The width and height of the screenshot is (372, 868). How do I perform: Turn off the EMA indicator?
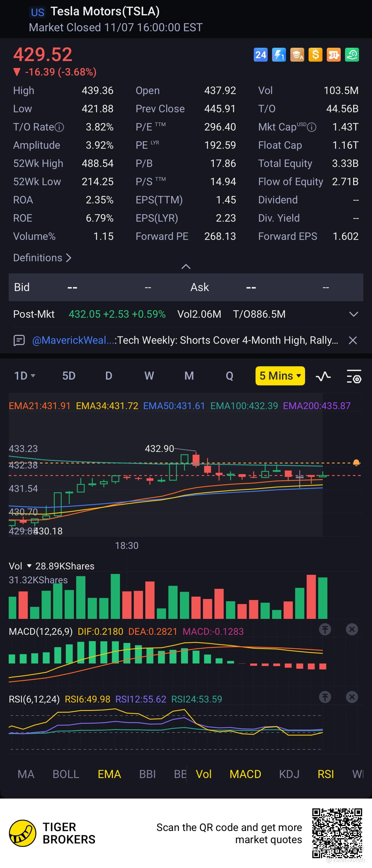tap(109, 774)
